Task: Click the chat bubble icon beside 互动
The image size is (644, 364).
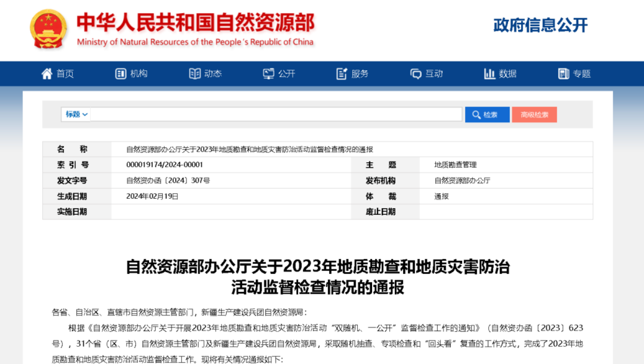Action: click(x=416, y=74)
